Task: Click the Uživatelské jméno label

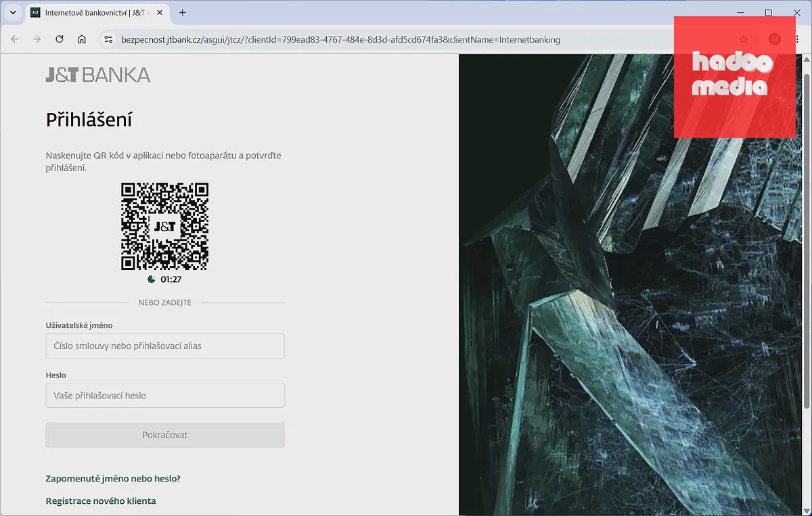Action: pos(79,325)
